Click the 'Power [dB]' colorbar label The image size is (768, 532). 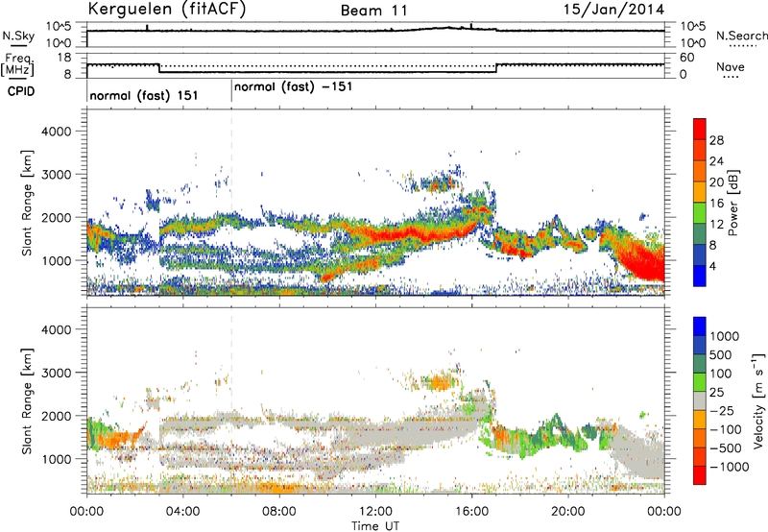[732, 203]
